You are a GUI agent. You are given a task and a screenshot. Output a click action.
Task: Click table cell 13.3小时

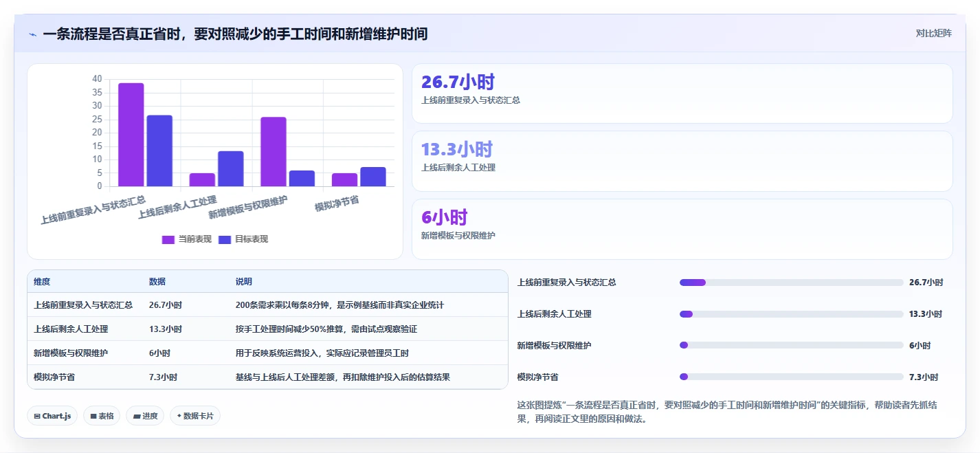tap(166, 329)
